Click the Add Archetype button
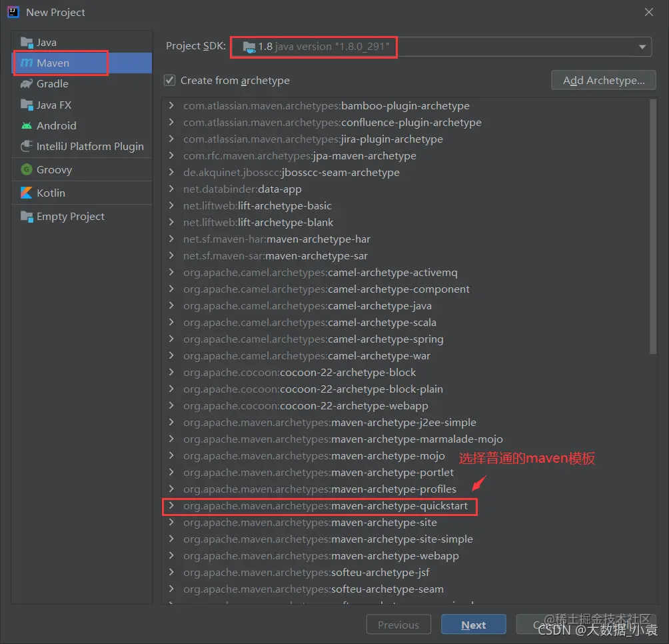 603,80
